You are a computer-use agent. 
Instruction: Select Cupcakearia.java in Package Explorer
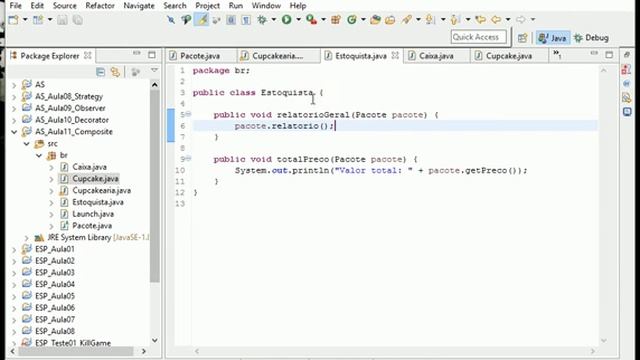pyautogui.click(x=102, y=191)
